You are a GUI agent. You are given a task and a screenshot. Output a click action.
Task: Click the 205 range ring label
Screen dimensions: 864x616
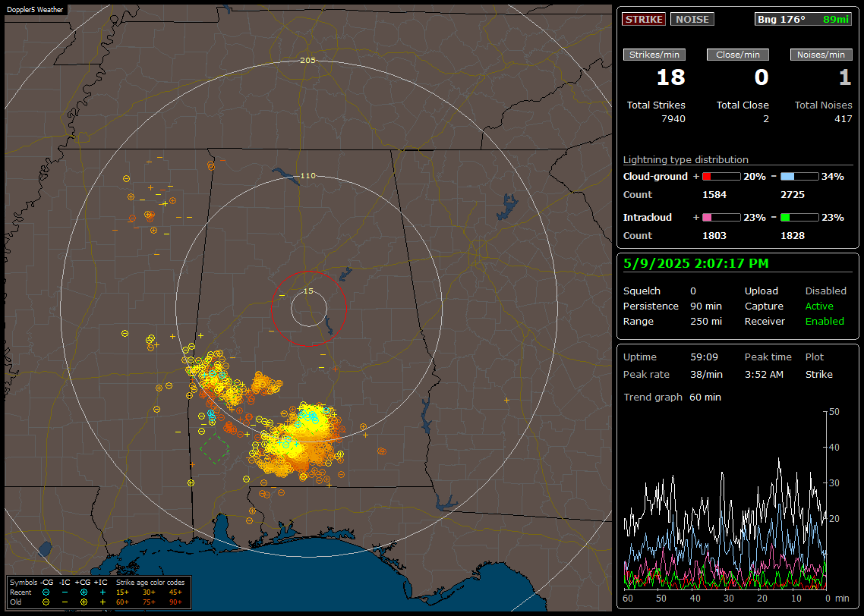click(x=308, y=61)
